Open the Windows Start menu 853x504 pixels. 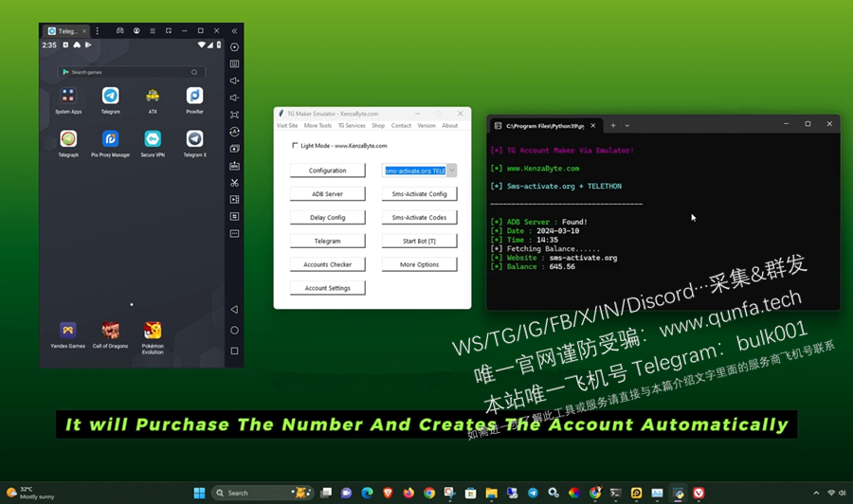click(x=200, y=493)
